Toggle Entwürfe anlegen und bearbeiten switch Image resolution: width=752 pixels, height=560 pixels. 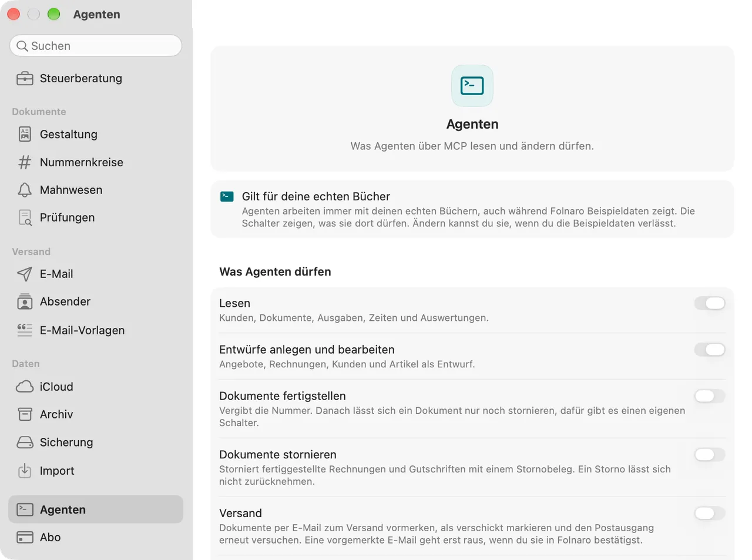[710, 350]
